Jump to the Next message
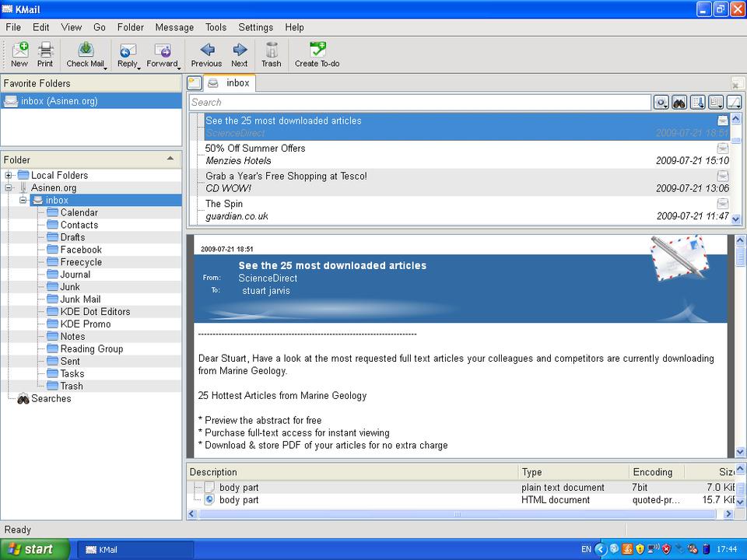Image resolution: width=747 pixels, height=560 pixels. pos(240,54)
